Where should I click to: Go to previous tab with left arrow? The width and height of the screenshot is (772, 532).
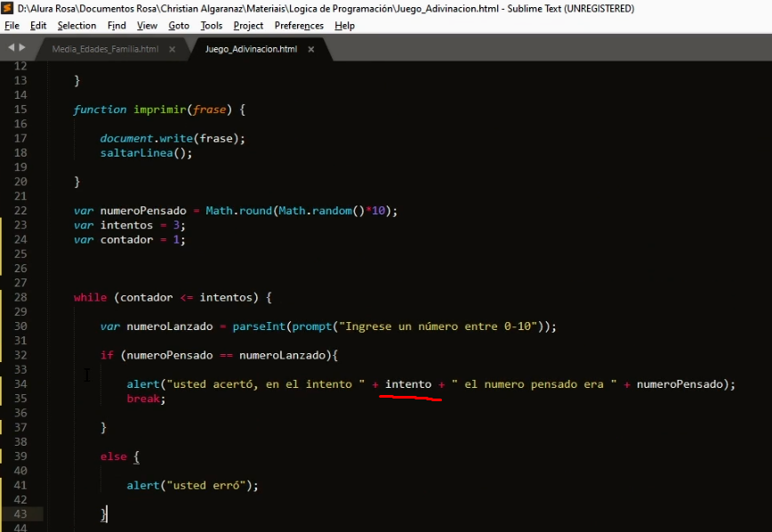coord(11,47)
